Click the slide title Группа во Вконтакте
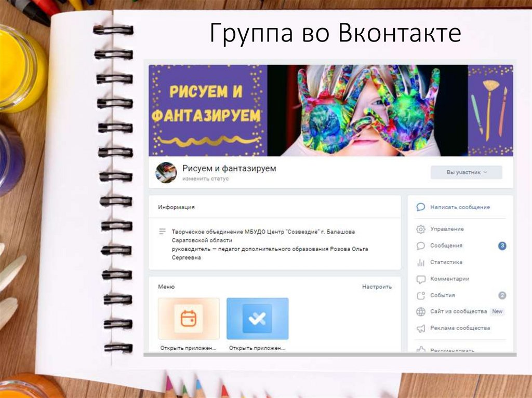The image size is (532, 398). pyautogui.click(x=335, y=33)
